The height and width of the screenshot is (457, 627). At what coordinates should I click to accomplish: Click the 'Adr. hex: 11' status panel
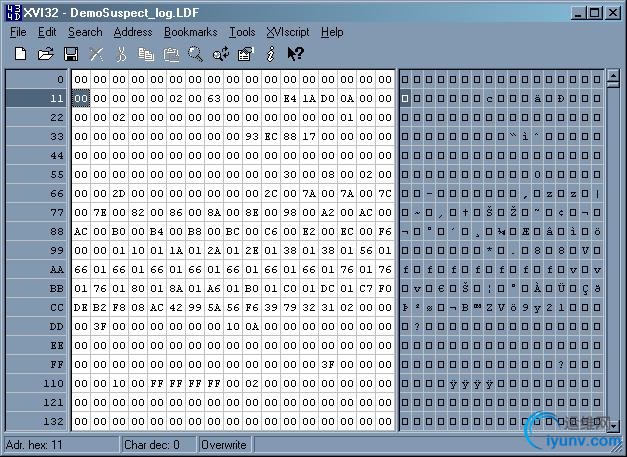click(61, 445)
